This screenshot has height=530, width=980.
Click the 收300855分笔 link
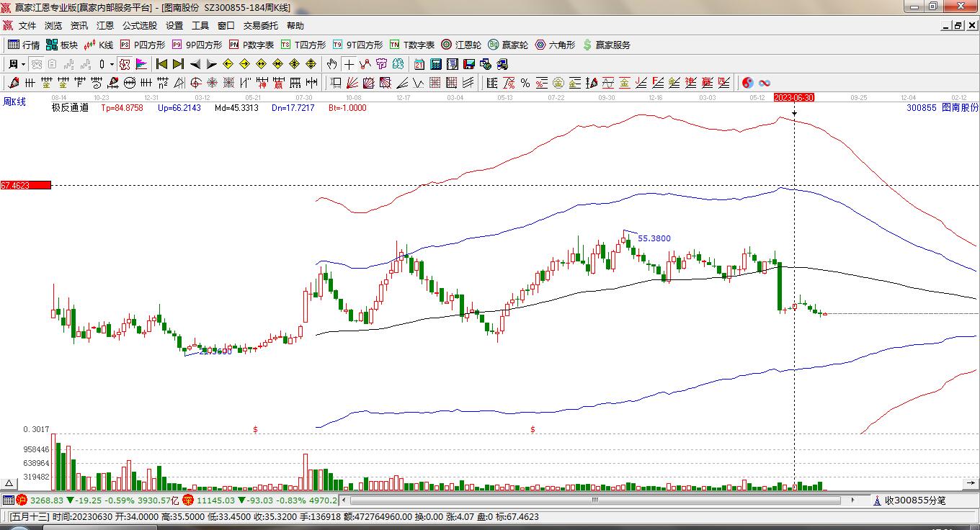click(914, 500)
